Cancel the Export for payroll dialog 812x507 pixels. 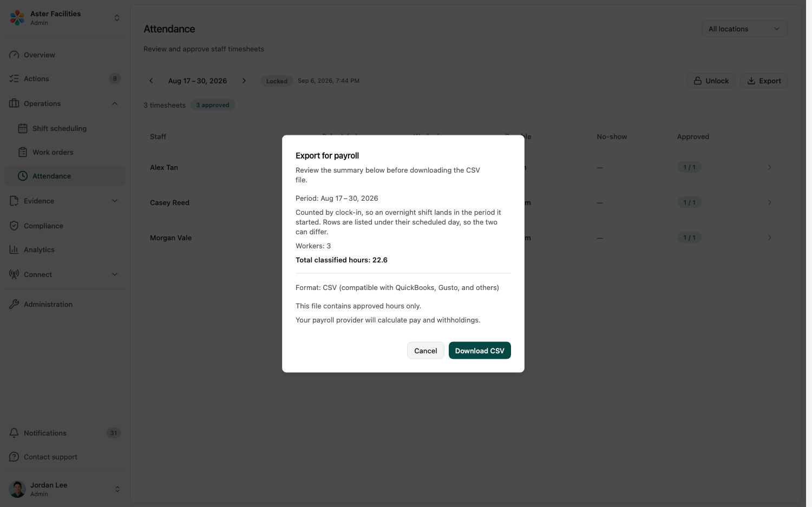coord(425,351)
